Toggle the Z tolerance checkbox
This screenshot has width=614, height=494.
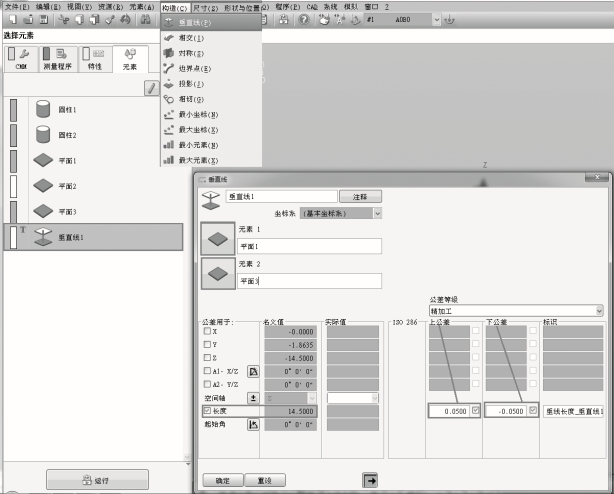(x=207, y=357)
